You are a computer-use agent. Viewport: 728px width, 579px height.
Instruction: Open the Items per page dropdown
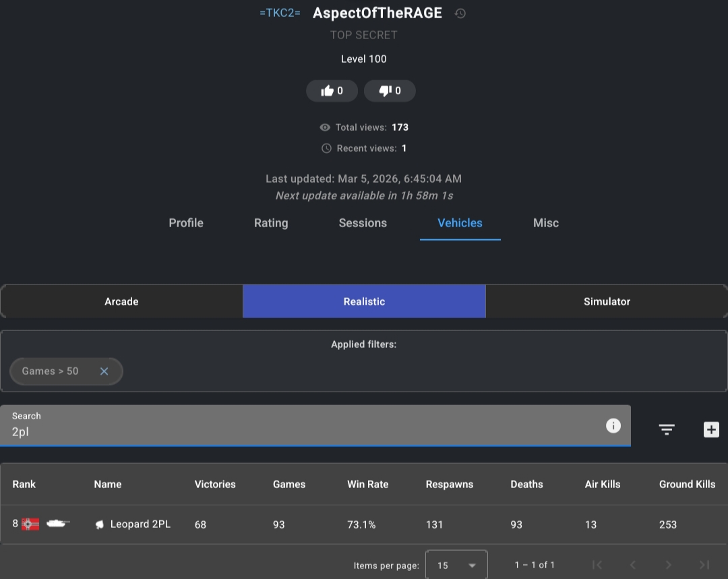456,565
